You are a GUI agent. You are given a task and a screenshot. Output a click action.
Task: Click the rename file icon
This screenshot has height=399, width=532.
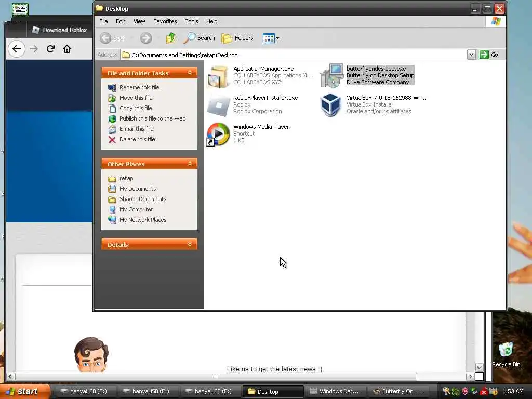pos(112,87)
